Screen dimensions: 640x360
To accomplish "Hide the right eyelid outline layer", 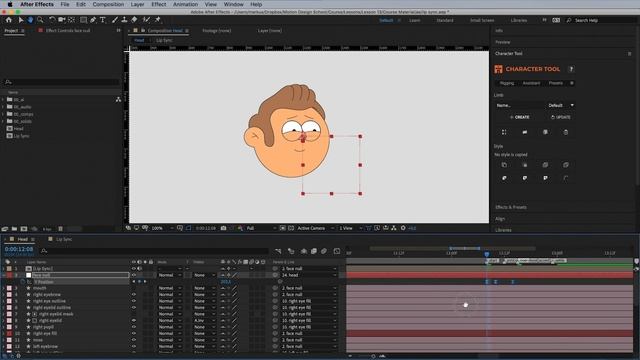I will coord(134,308).
